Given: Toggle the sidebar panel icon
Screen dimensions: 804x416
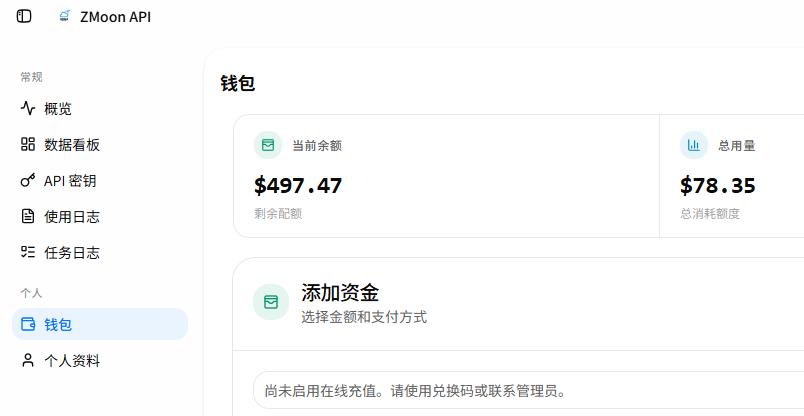Looking at the screenshot, I should coord(24,16).
